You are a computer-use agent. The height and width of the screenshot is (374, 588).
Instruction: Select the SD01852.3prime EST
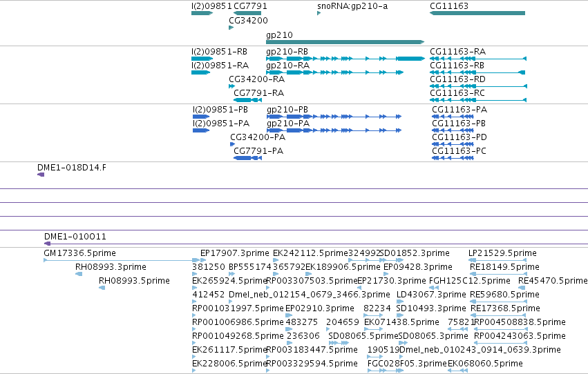pos(415,253)
